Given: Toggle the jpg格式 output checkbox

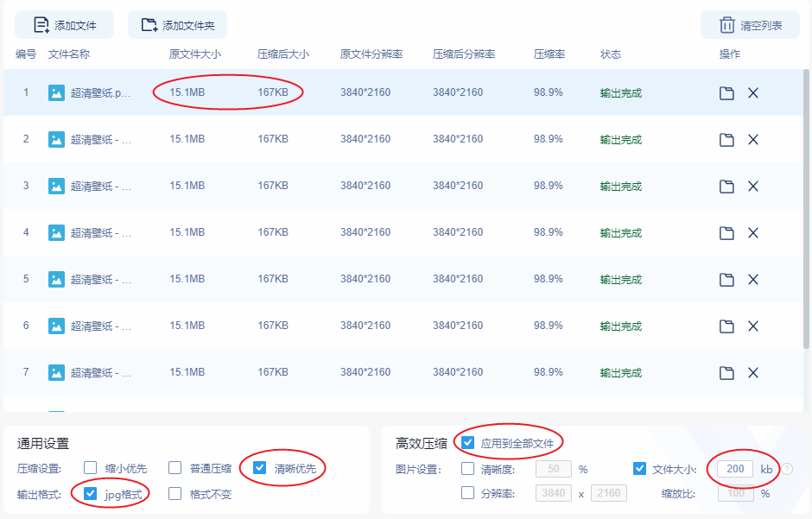Looking at the screenshot, I should (90, 493).
